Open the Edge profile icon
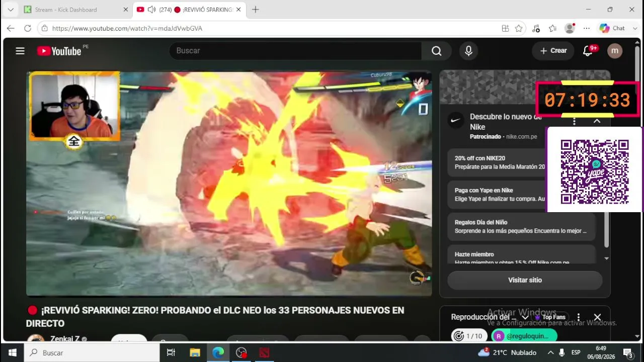The image size is (644, 362). [x=570, y=29]
